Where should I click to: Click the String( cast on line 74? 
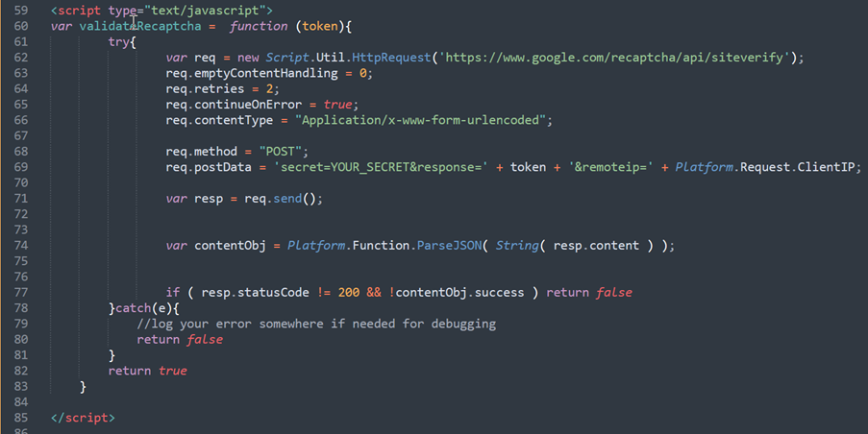tap(521, 246)
